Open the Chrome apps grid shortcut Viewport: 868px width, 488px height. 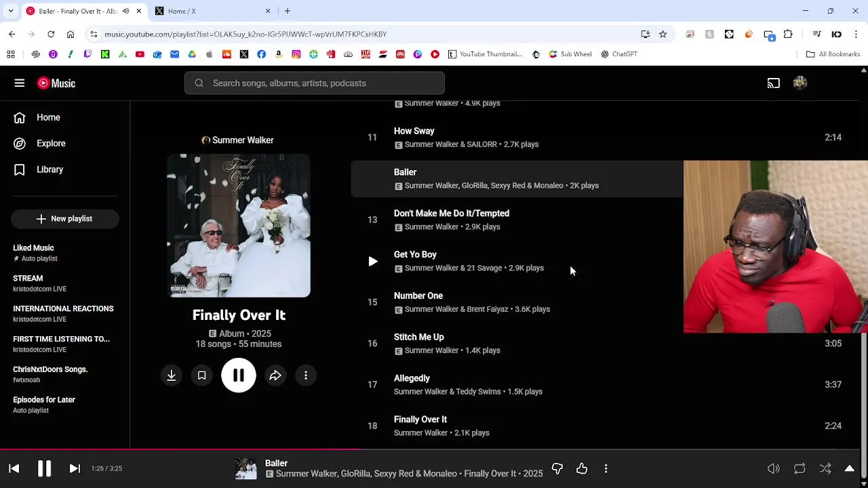click(x=11, y=54)
